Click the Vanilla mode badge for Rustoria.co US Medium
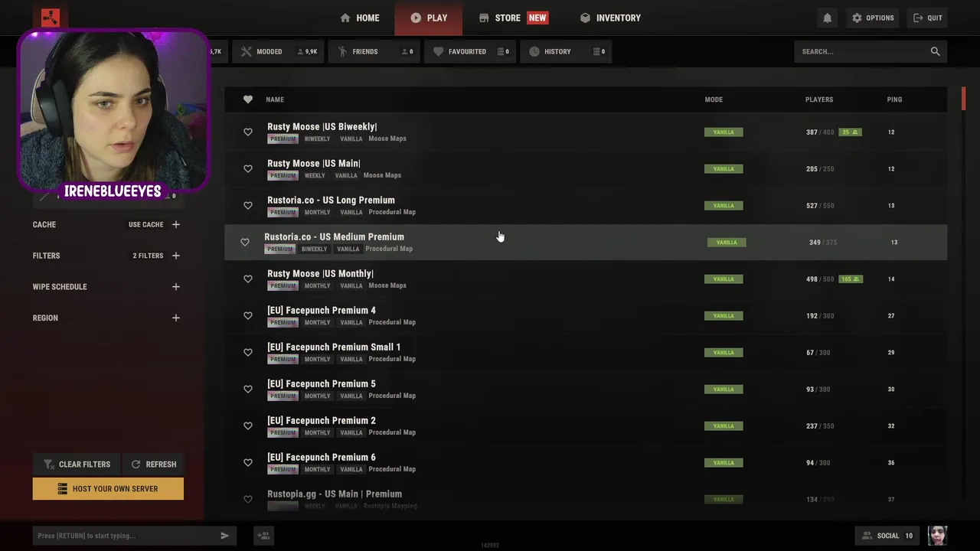Viewport: 980px width, 551px height. (727, 243)
